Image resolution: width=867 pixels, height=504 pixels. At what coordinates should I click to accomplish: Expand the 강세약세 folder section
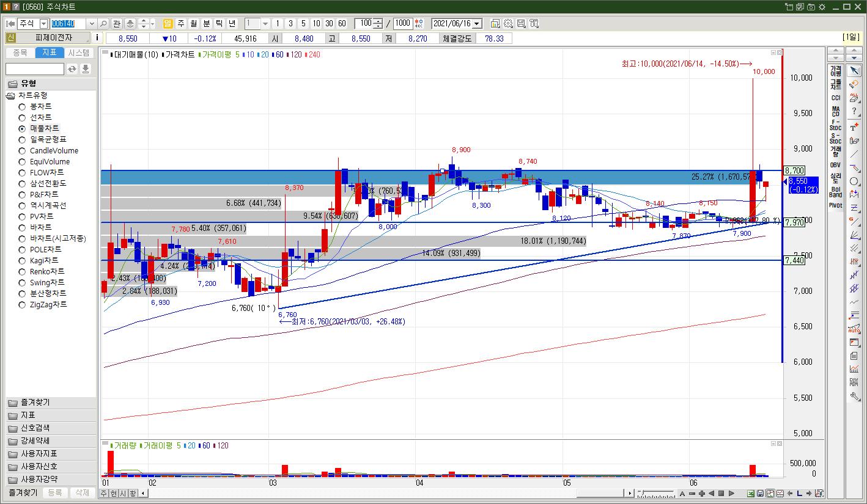pos(51,441)
